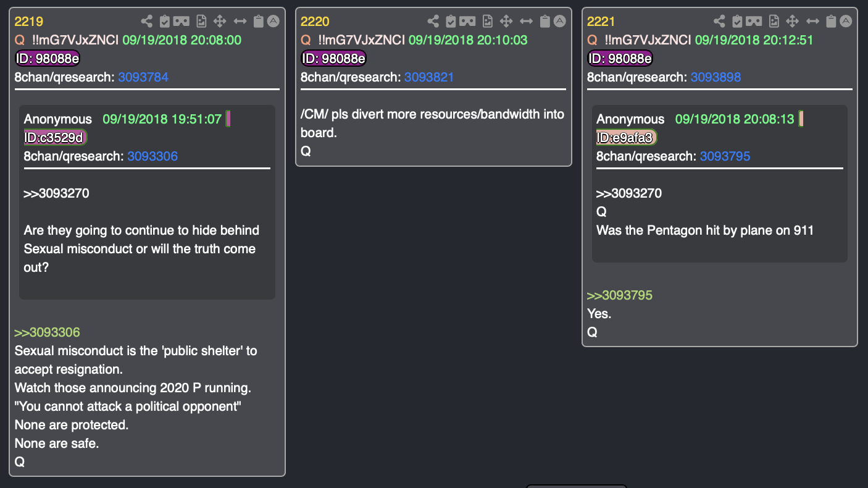Click the image file icon on post 2219
Image resolution: width=868 pixels, height=488 pixels.
201,22
